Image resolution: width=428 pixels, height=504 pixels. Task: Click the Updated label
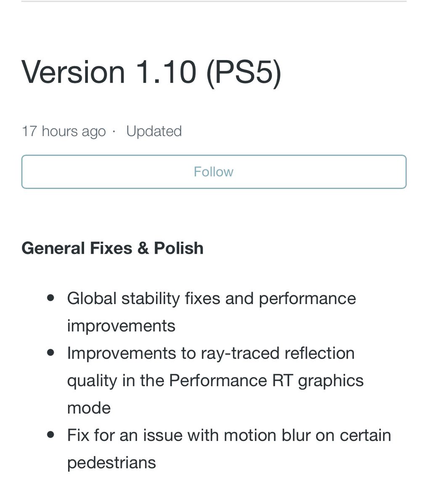tap(154, 131)
